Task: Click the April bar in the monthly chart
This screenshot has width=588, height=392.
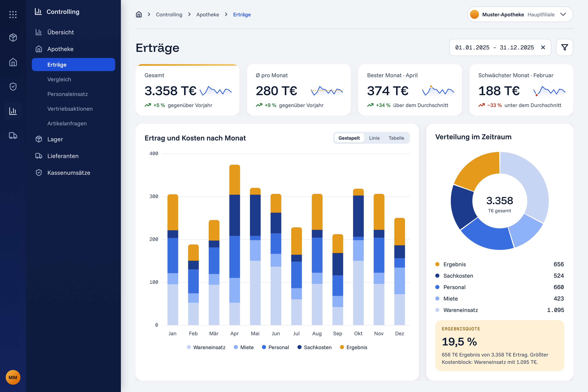Action: [x=235, y=245]
